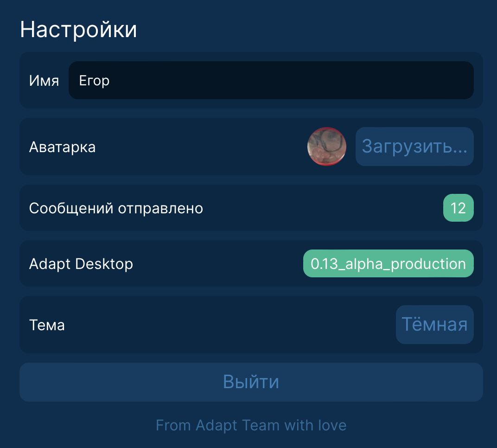The image size is (497, 448).
Task: Click the Сообщений отправлено label
Action: [x=116, y=208]
